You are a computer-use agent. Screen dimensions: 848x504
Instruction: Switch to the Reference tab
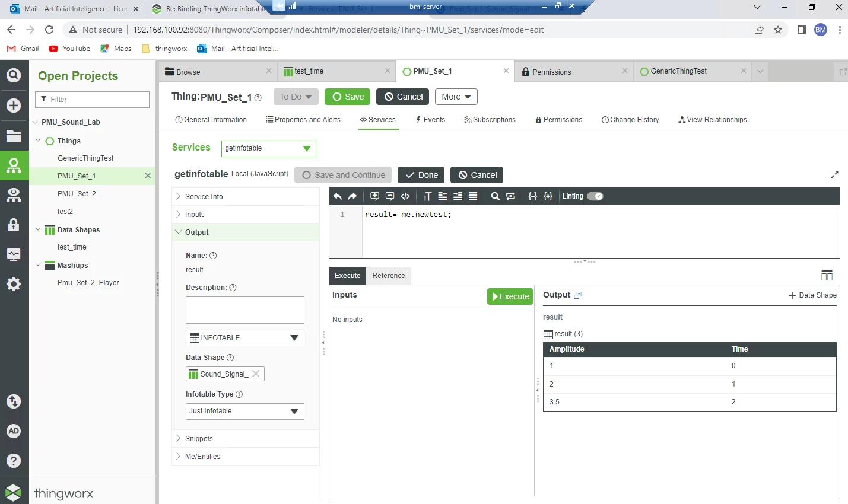[x=389, y=276]
